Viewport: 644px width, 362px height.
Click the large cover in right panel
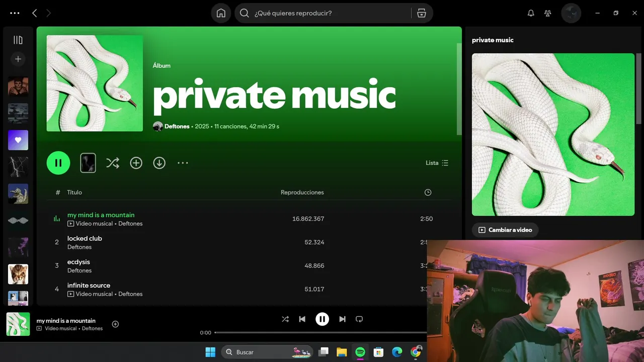(553, 134)
